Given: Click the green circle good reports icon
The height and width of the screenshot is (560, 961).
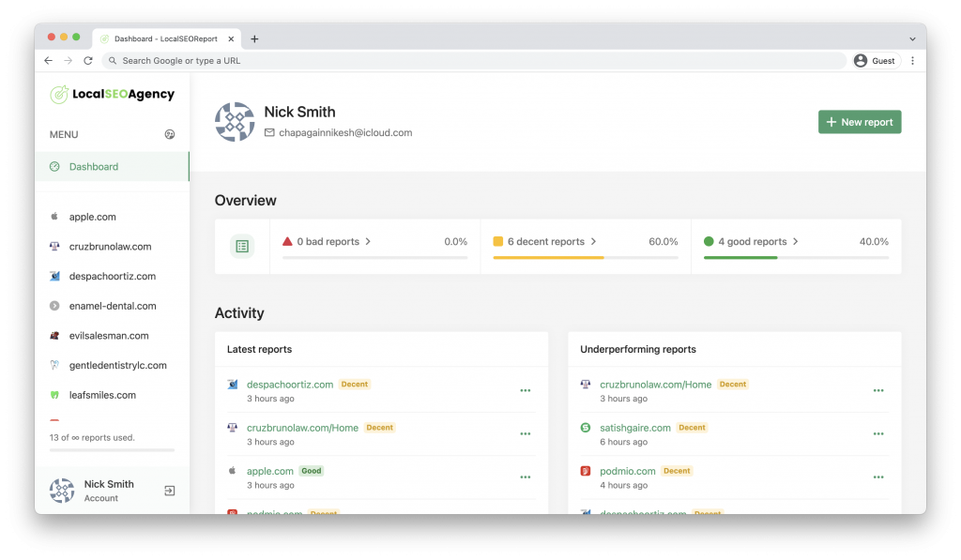Looking at the screenshot, I should (x=709, y=241).
